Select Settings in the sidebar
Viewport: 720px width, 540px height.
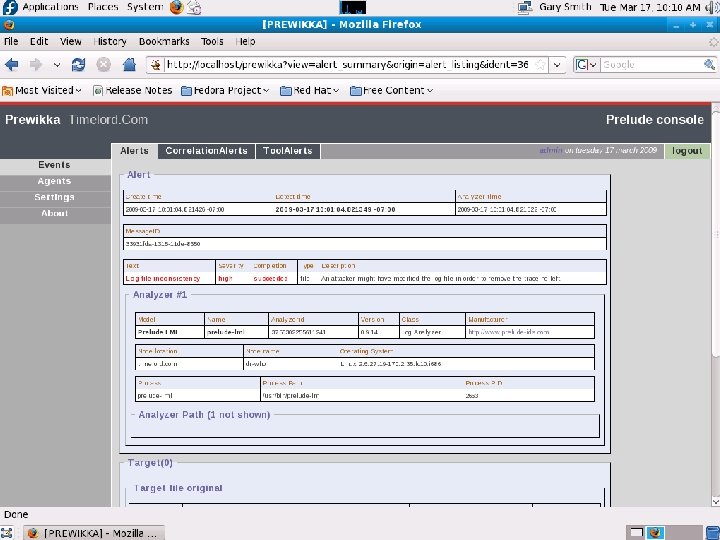point(54,197)
